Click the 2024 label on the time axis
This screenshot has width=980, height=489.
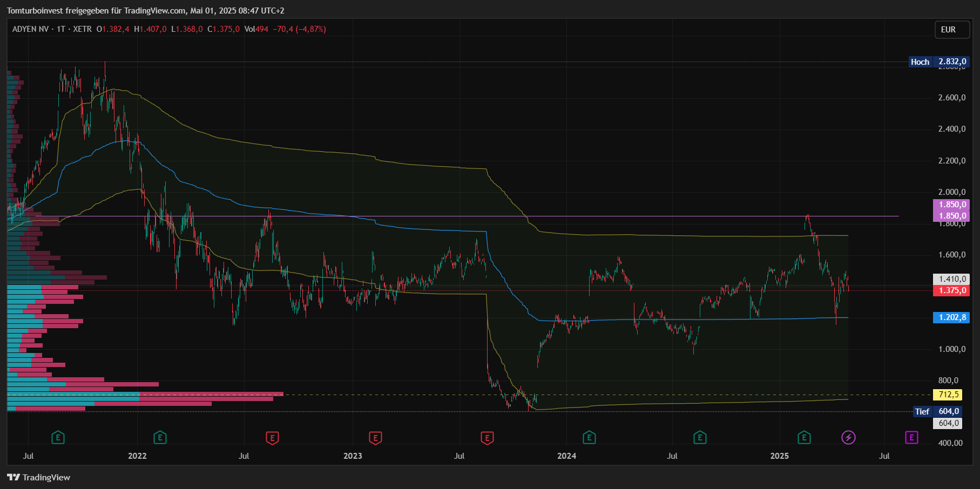[x=566, y=456]
